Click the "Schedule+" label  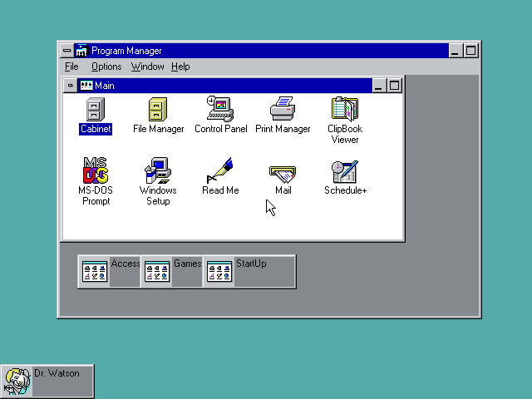[346, 190]
